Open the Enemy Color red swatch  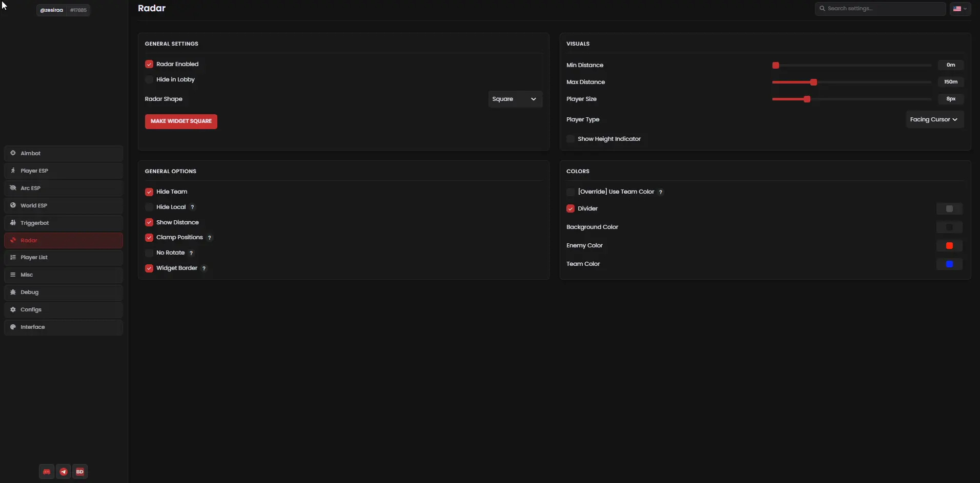[x=949, y=246]
